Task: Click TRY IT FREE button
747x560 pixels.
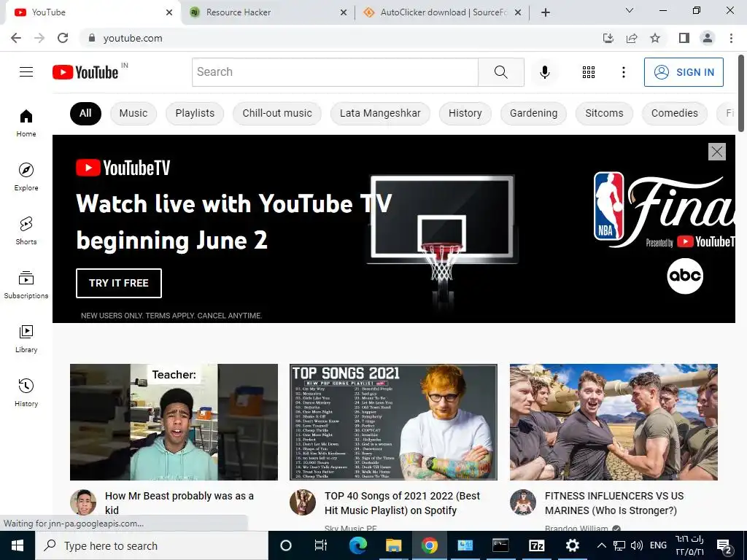Action: 119,283
